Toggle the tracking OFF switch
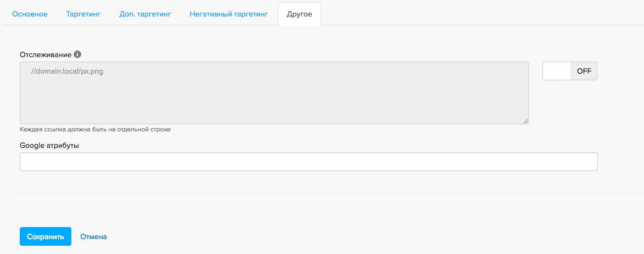 (x=570, y=71)
